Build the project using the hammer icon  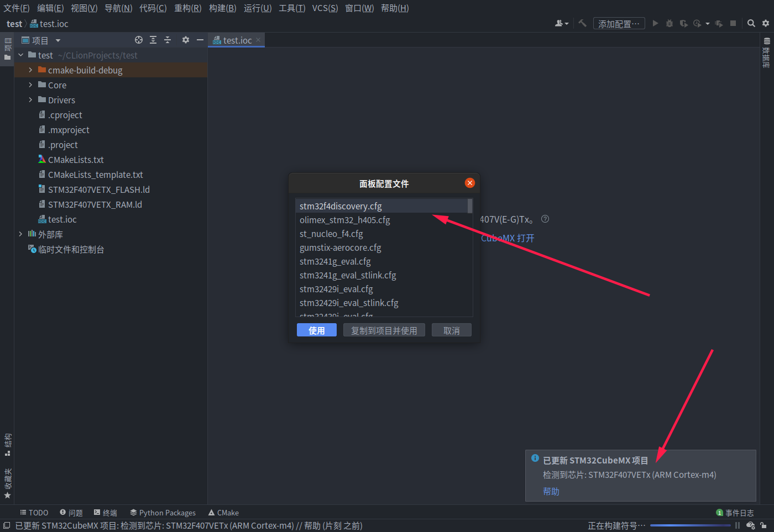click(x=582, y=23)
